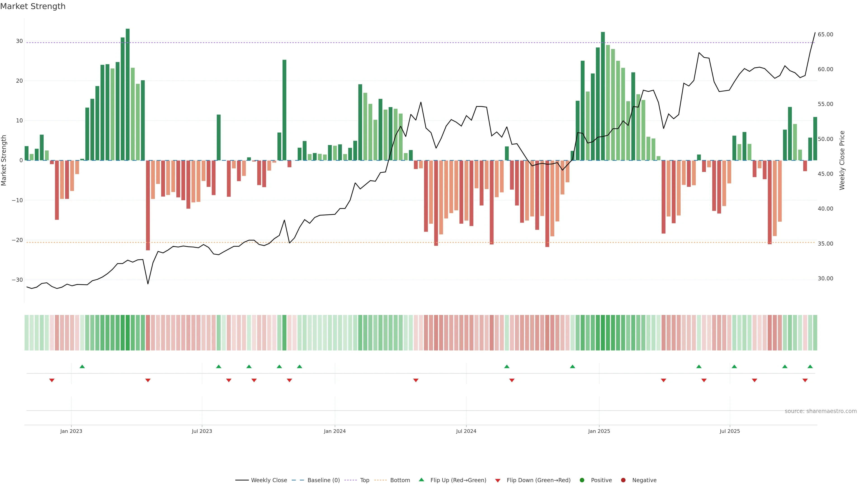Screen dimensions: 868x488
Task: Click Jan 2024 x-axis label
Action: click(335, 431)
